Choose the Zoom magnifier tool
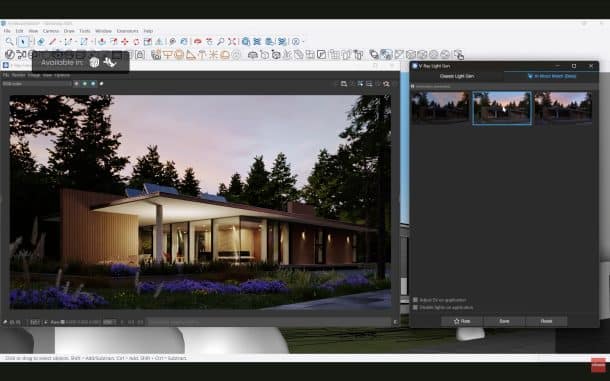 coord(220,41)
